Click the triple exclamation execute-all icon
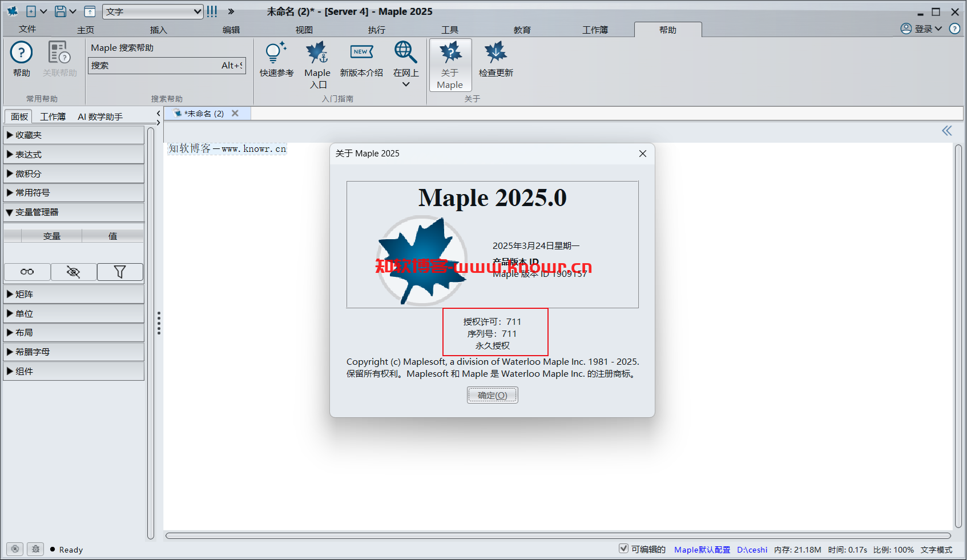The height and width of the screenshot is (560, 967). [x=212, y=11]
